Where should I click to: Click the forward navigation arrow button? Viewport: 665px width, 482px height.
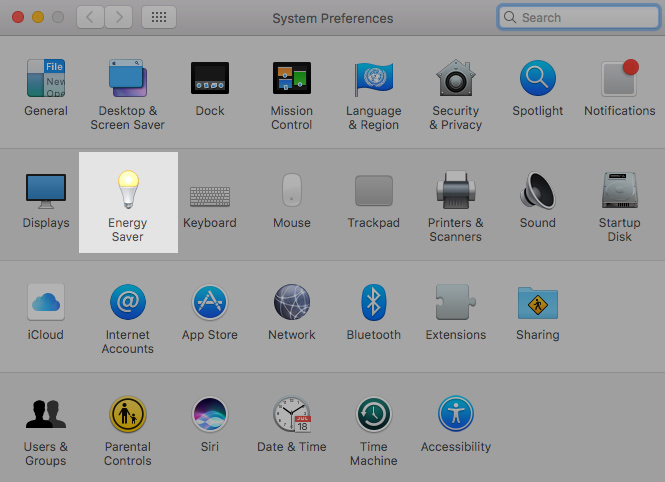pyautogui.click(x=119, y=17)
